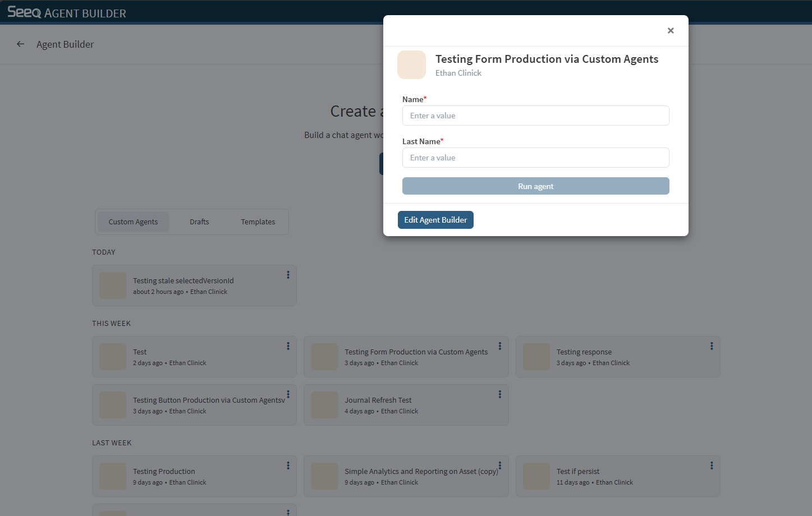Viewport: 812px width, 516px height.
Task: Open three-dot menu for Testing Production card
Action: coord(288,466)
